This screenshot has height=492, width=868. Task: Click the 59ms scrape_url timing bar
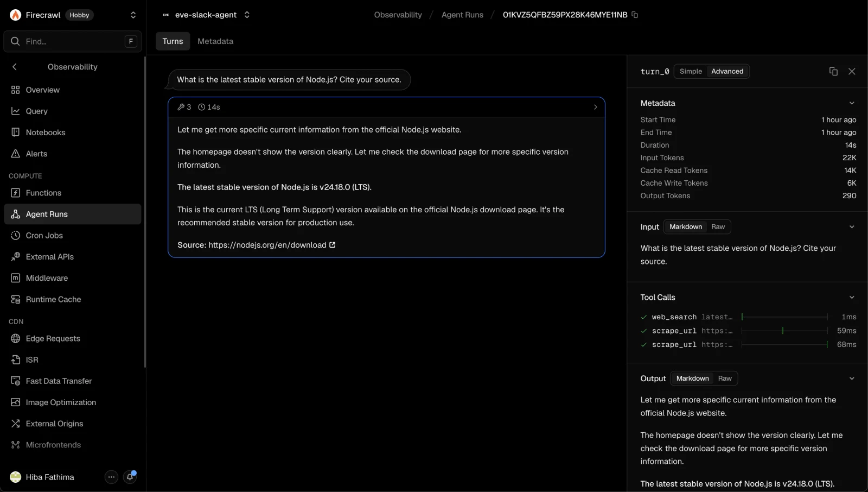click(x=784, y=331)
